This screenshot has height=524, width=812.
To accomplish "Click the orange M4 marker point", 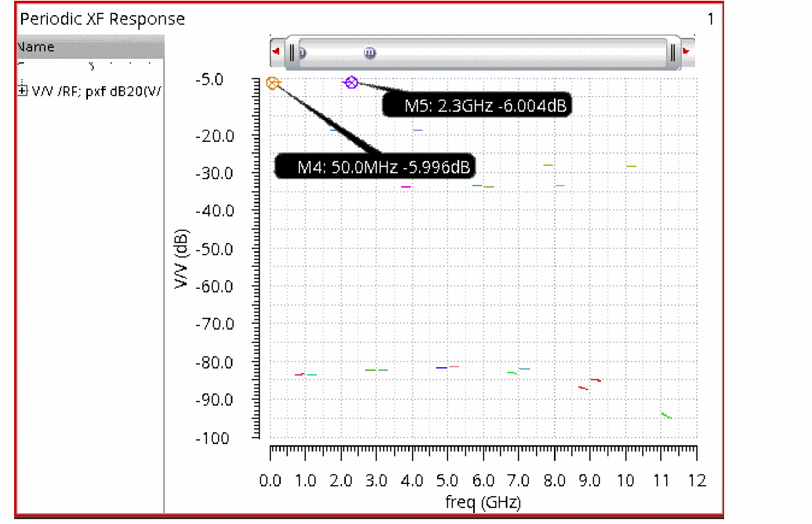I will [272, 83].
